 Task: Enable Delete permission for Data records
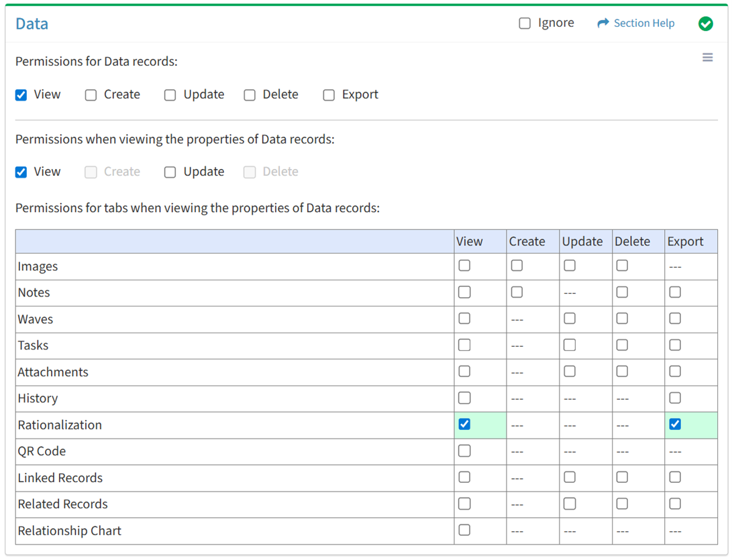tap(250, 95)
